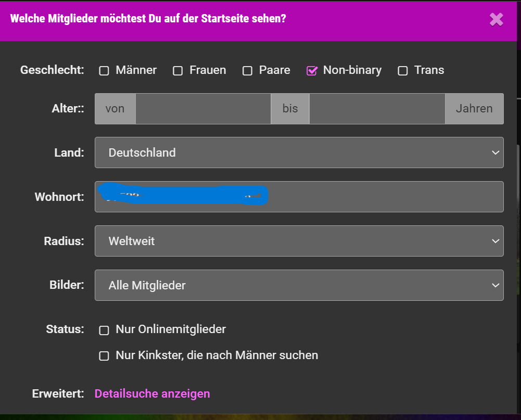Screen dimensions: 521x420
Task: Enable 'Nur Kinkster, die nach Männer suchen'
Action: tap(104, 356)
